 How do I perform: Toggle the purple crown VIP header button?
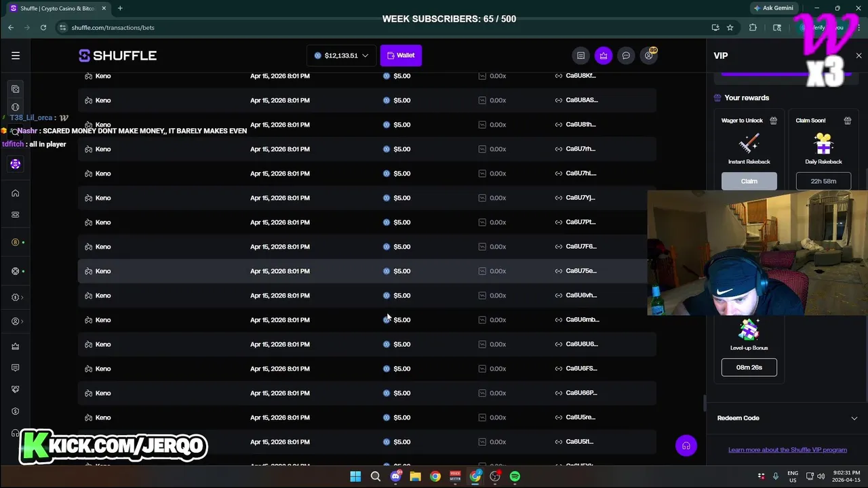point(604,56)
